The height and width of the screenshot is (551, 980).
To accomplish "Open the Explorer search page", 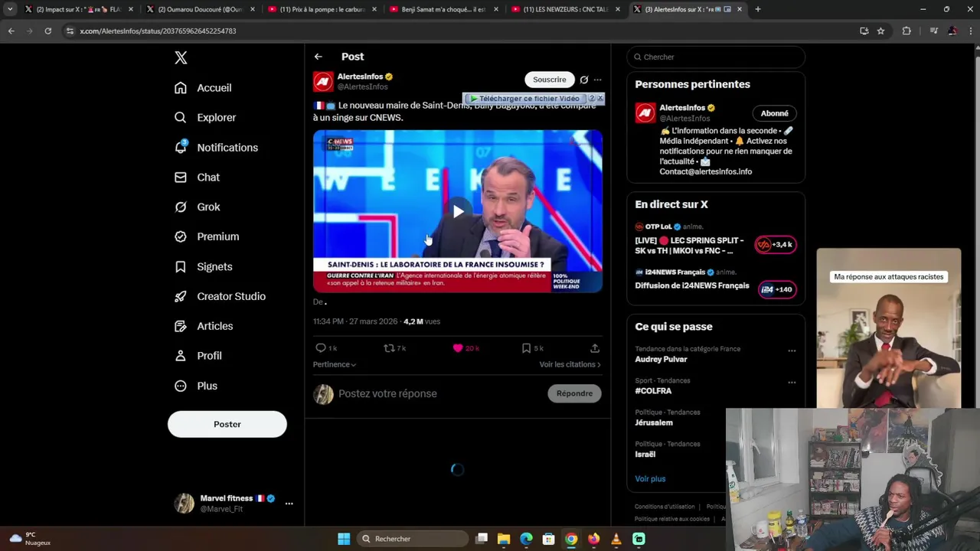I will (205, 118).
